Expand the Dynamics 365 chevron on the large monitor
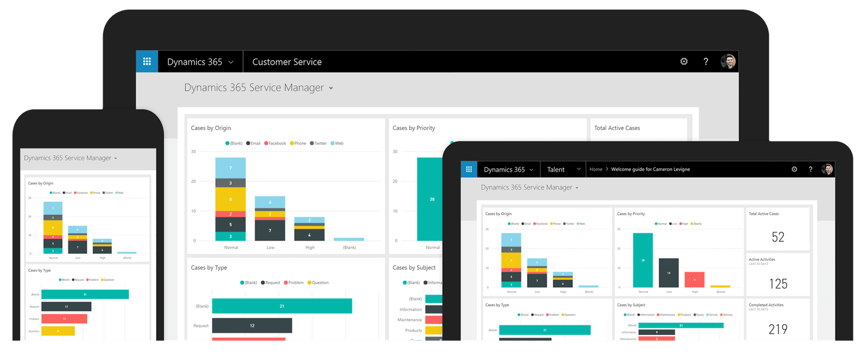 coord(231,62)
